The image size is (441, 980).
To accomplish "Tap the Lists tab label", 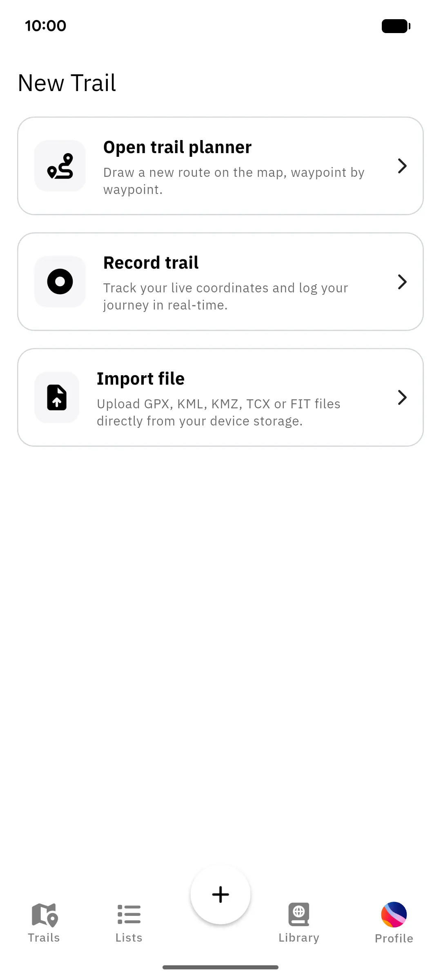I will [129, 938].
